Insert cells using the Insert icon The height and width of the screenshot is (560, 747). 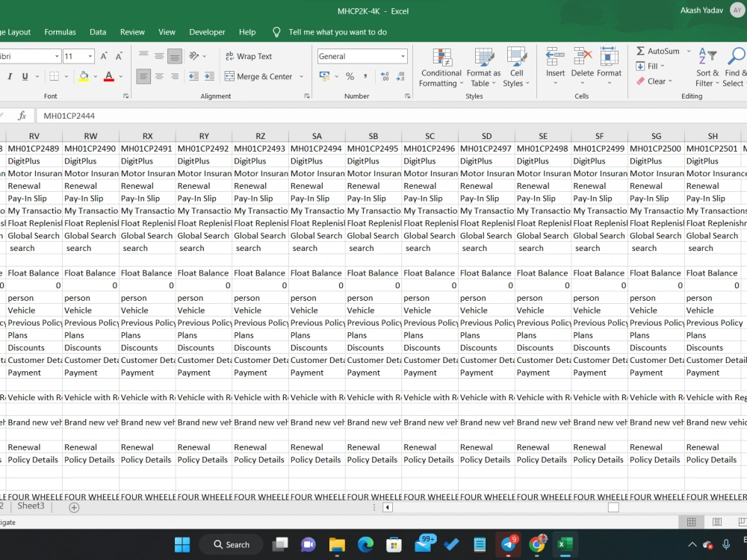pos(555,57)
